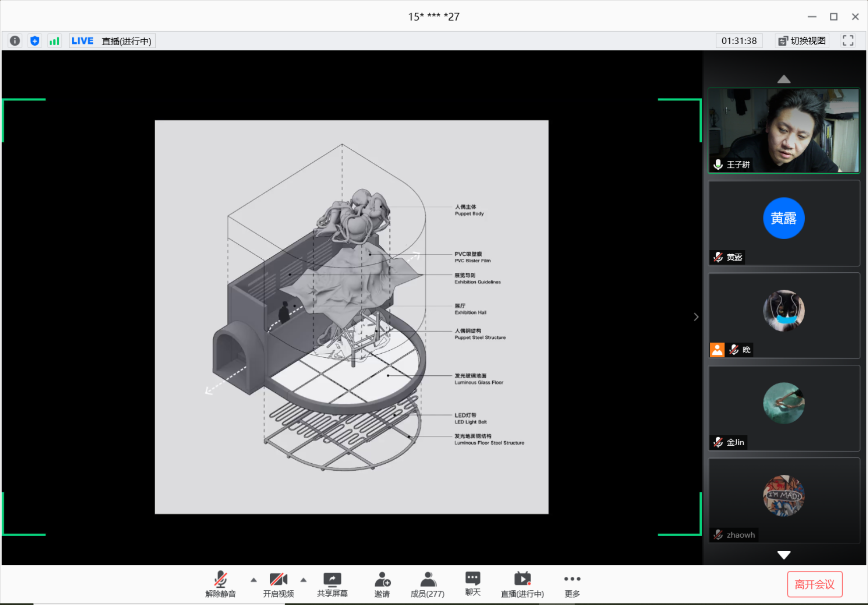Leave the meeting (离开会议)
Screen dimensions: 868x605
tap(814, 584)
